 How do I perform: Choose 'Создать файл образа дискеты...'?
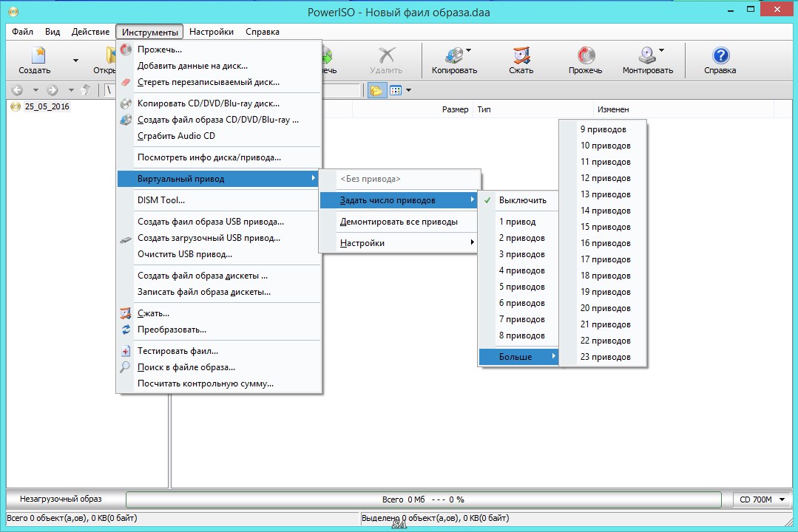220,276
